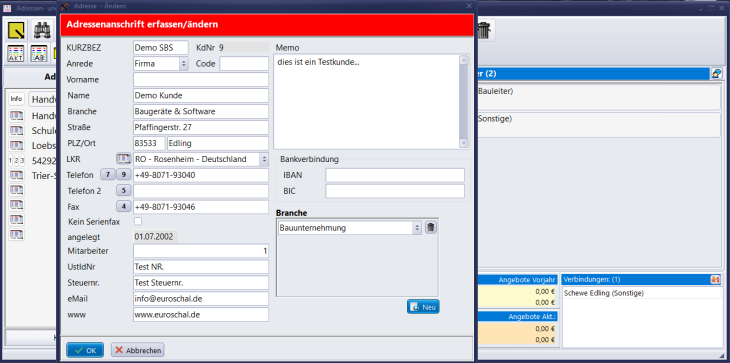Click the second colored list toolbar icon
Screen dimensions: 730x363
39,53
